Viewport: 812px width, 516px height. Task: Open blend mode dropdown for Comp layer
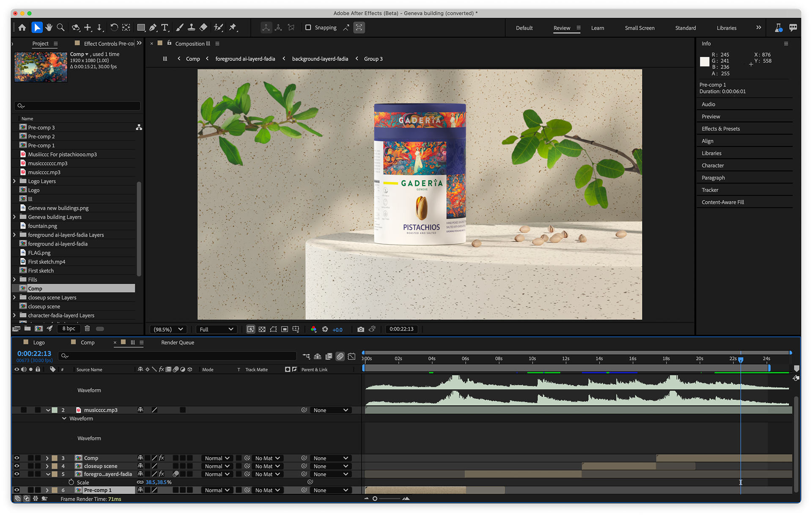217,458
